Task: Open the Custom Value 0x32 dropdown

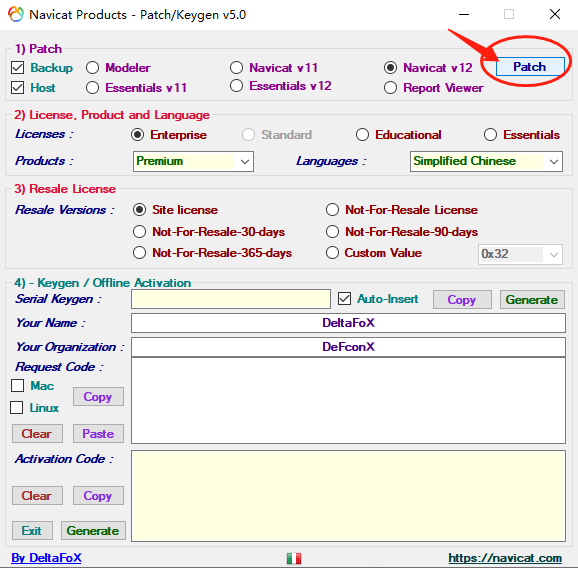Action: [520, 254]
